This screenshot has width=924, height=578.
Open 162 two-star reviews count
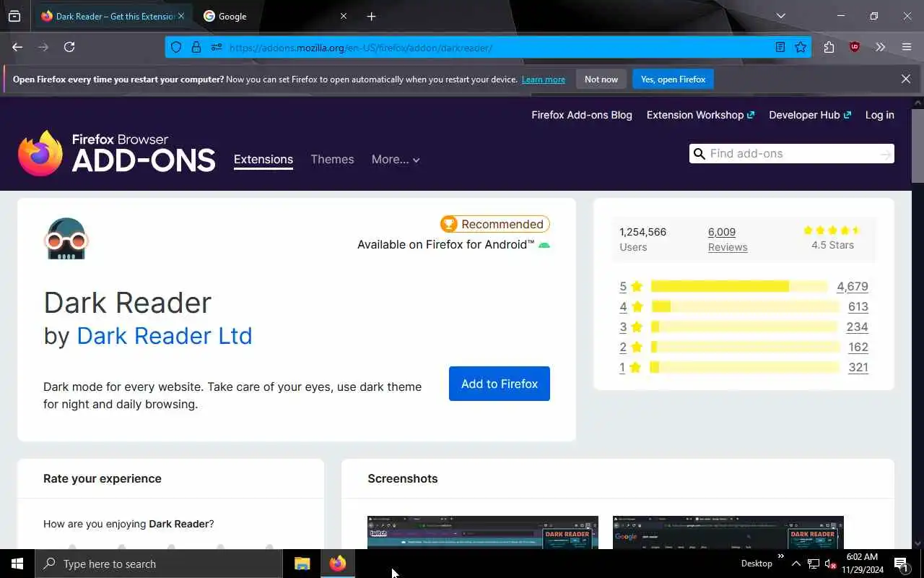pos(858,348)
